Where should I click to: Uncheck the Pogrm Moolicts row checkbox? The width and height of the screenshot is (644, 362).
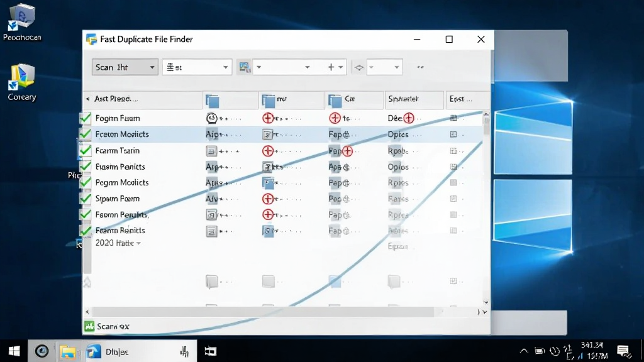click(86, 183)
